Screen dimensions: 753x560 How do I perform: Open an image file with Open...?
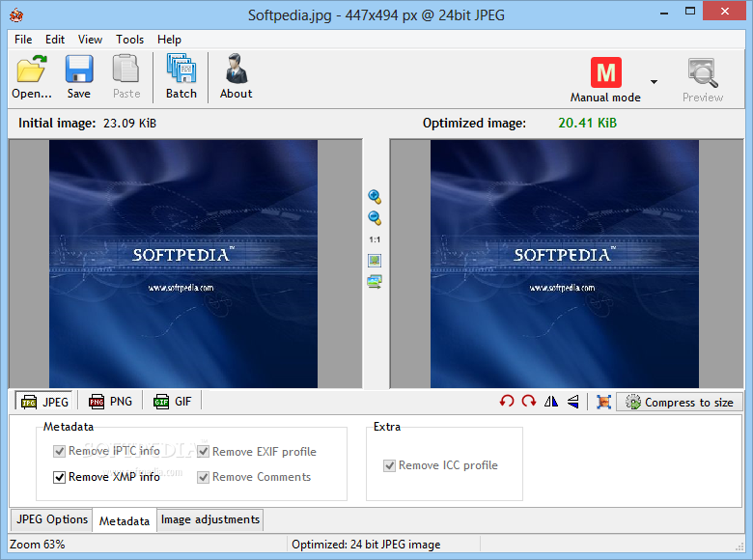coord(32,77)
